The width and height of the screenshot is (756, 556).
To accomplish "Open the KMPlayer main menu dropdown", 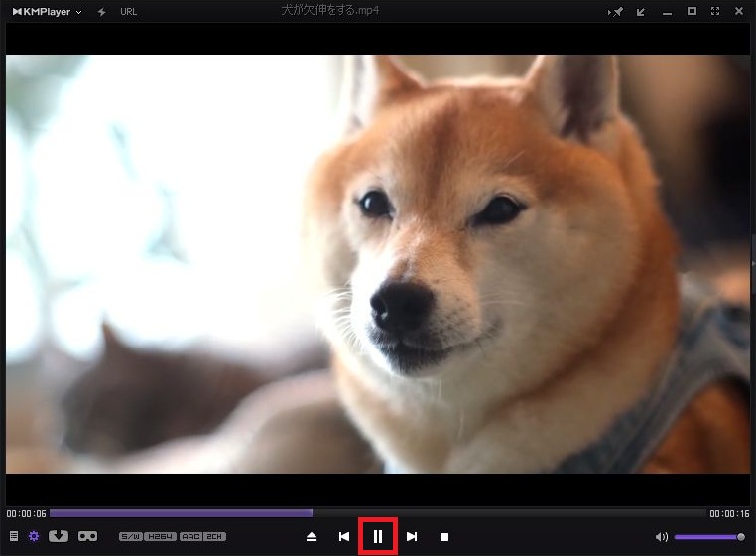I will point(47,11).
